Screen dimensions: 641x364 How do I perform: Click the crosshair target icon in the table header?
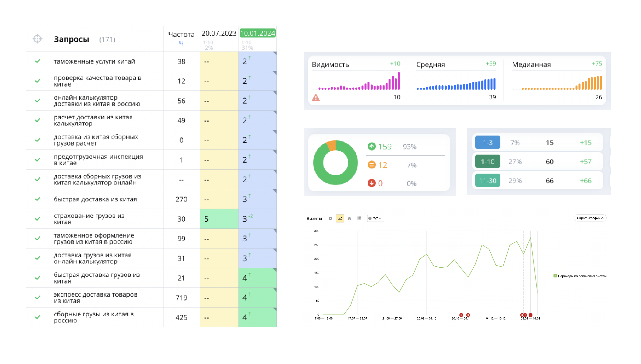[37, 39]
